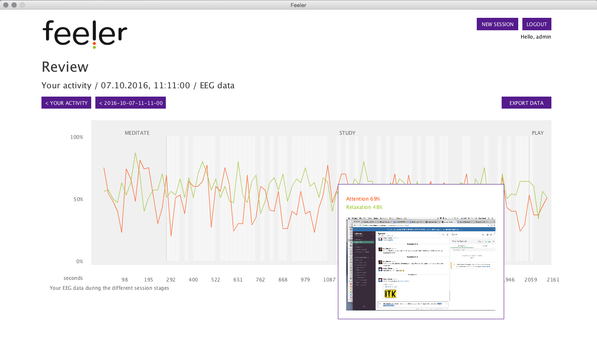The height and width of the screenshot is (364, 597).
Task: Close the Feeler window
Action: click(6, 5)
